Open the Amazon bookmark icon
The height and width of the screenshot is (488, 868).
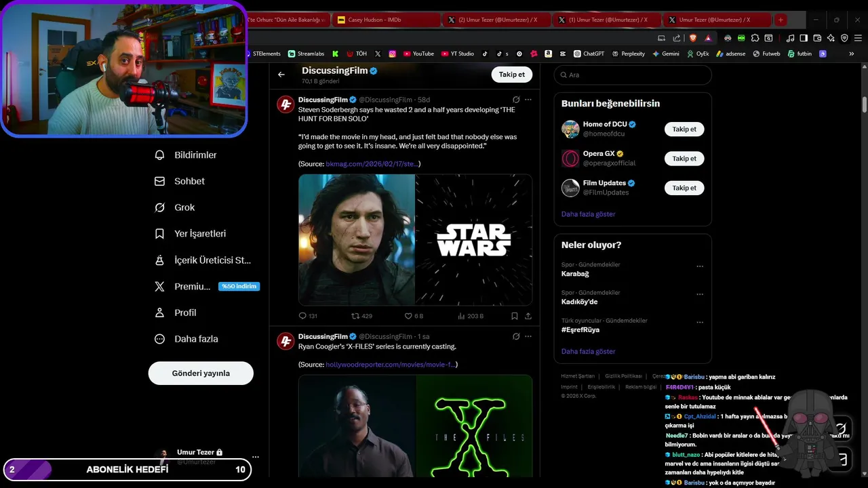pos(548,54)
